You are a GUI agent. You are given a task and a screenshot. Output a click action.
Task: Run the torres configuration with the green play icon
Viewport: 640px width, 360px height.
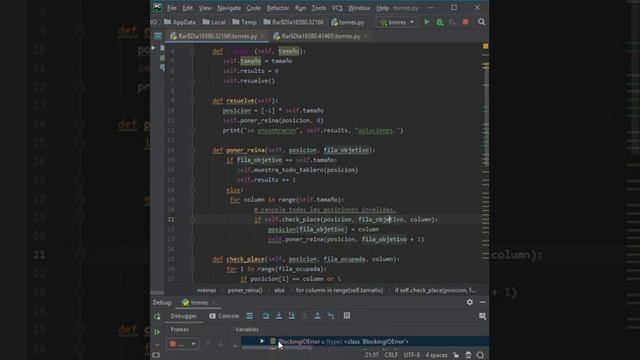427,22
